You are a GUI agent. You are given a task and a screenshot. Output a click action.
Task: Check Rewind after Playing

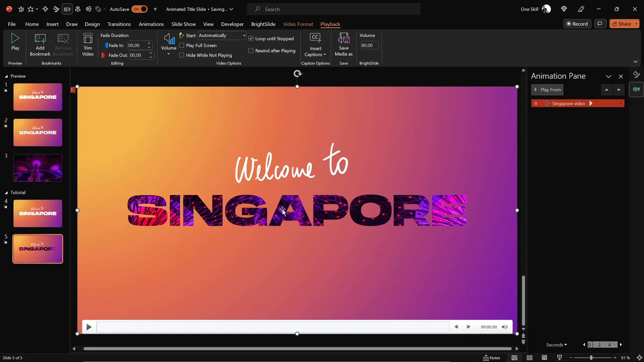[251, 51]
